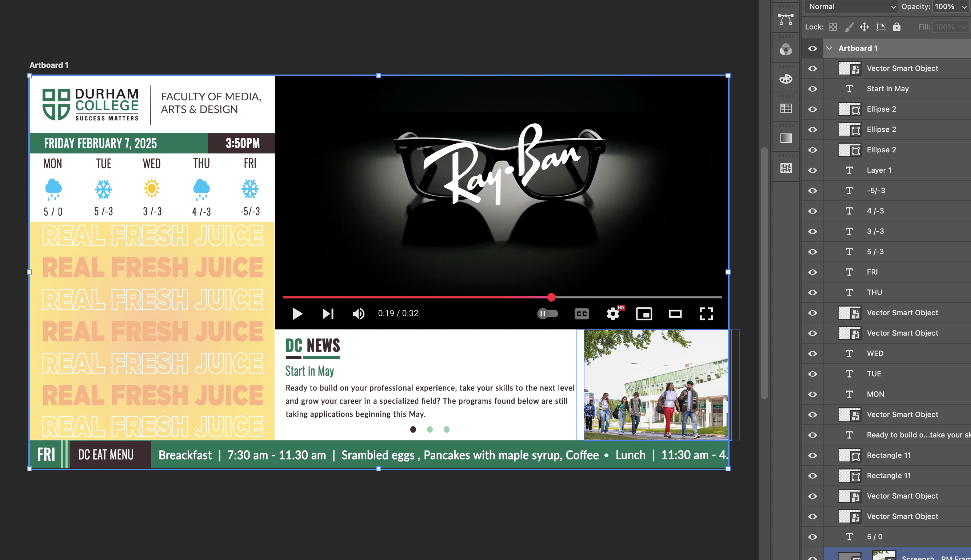Select the THU layer name
The image size is (971, 560).
(x=874, y=293)
